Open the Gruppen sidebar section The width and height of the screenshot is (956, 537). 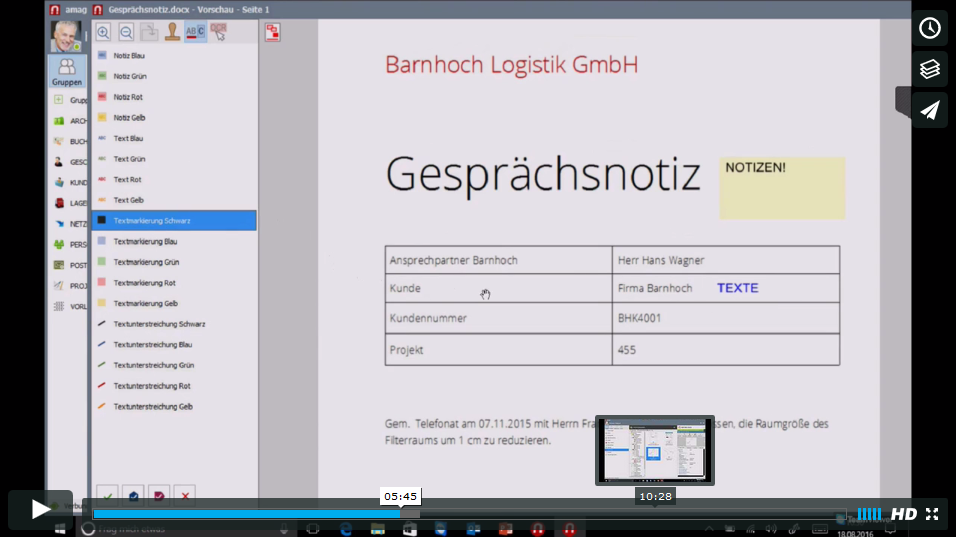pos(66,72)
